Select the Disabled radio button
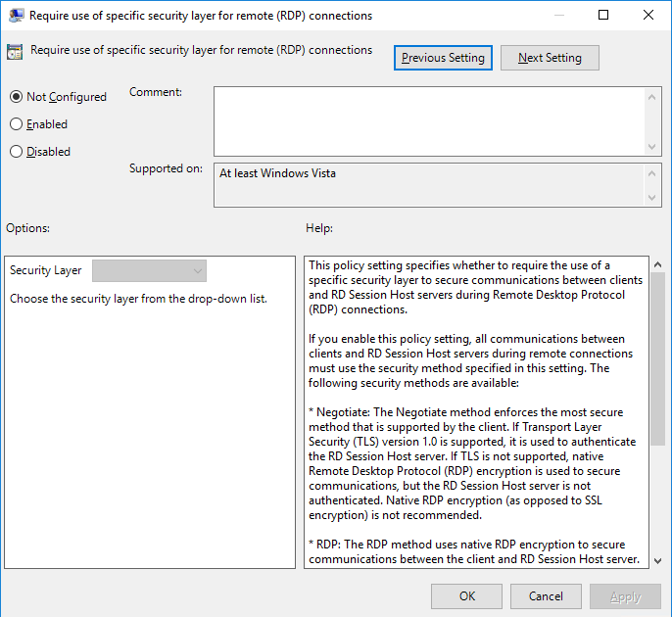672x617 pixels. click(16, 152)
